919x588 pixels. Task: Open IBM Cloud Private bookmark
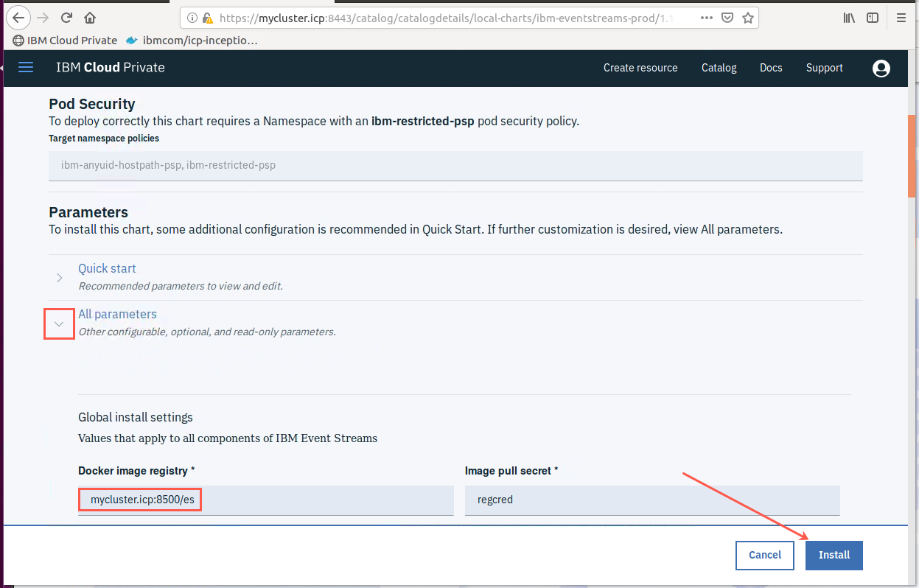[x=66, y=41]
